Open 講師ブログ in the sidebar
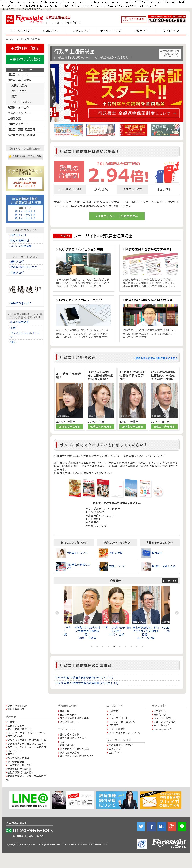The height and width of the screenshot is (868, 192). (17, 262)
